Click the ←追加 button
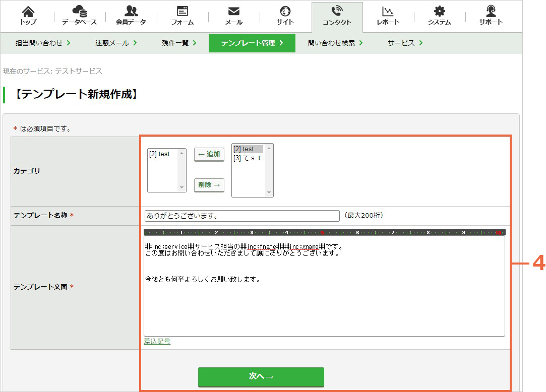This screenshot has height=392, width=546. click(x=209, y=154)
